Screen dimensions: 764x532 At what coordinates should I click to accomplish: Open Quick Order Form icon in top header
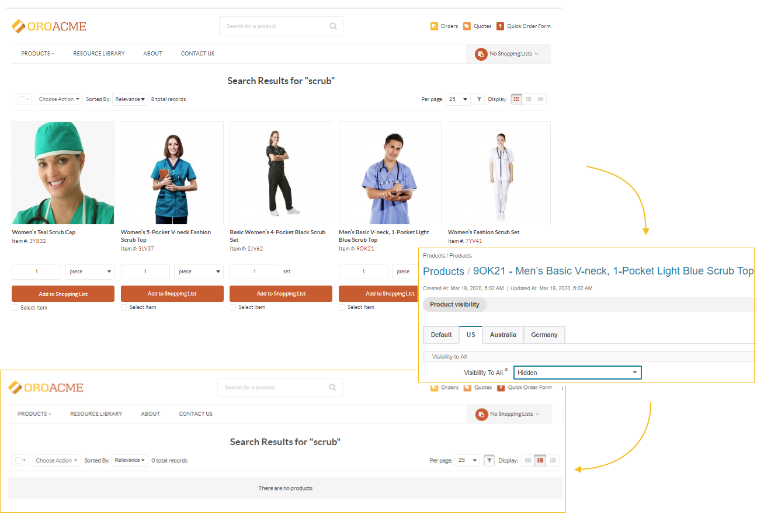(x=500, y=26)
